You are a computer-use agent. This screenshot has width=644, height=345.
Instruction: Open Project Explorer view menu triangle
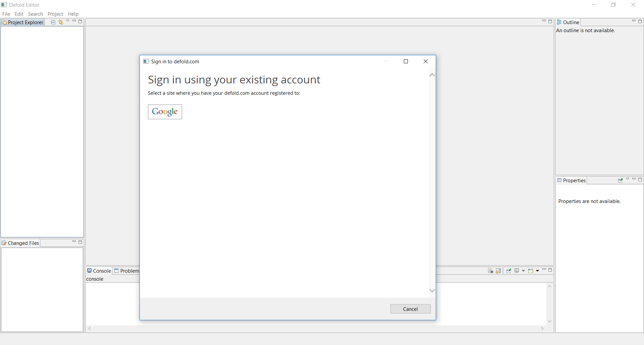coord(68,21)
